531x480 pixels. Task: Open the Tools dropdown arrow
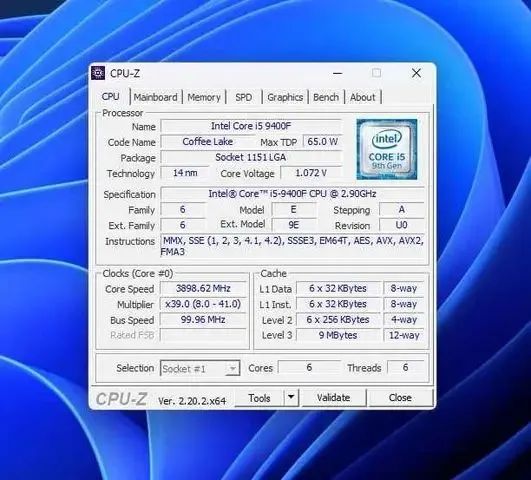pos(291,397)
